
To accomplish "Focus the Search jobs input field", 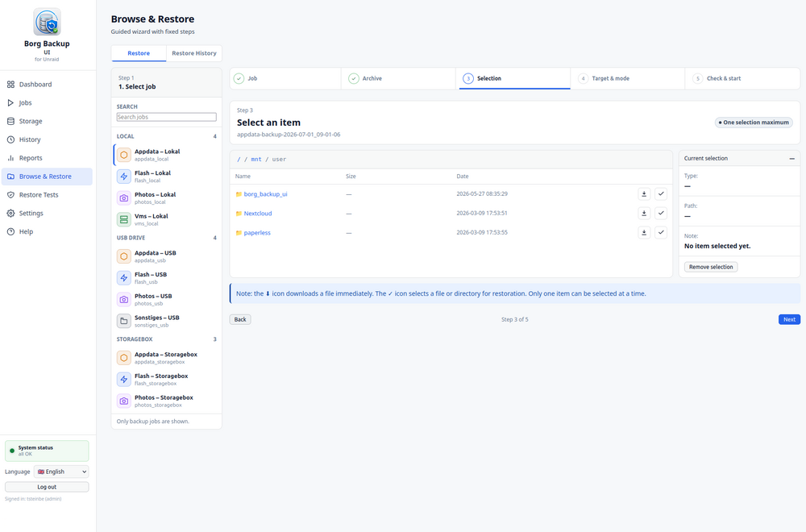I will pyautogui.click(x=167, y=117).
